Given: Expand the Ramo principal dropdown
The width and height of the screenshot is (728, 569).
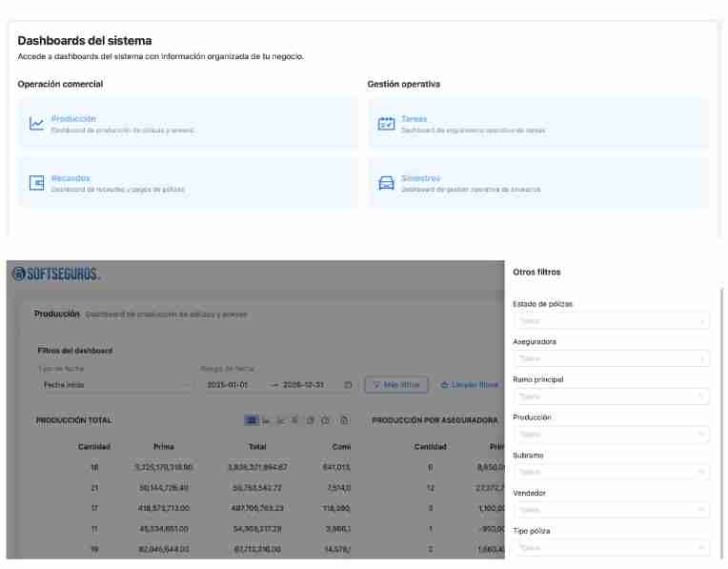Looking at the screenshot, I should pos(611,396).
